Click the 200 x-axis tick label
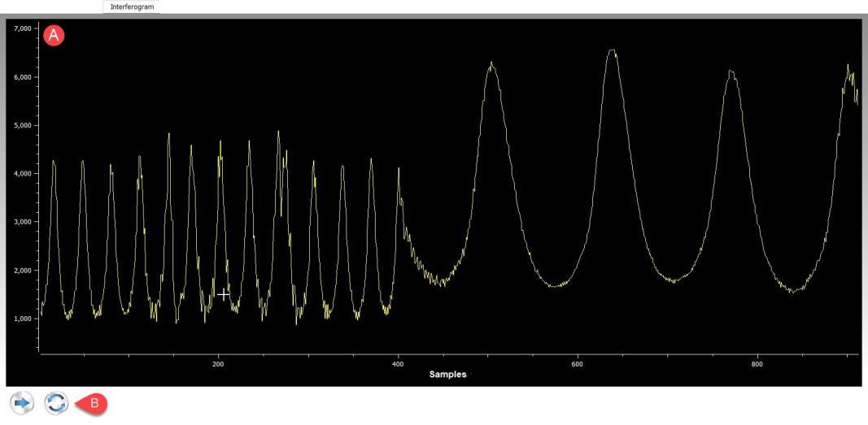868x425 pixels. [218, 365]
